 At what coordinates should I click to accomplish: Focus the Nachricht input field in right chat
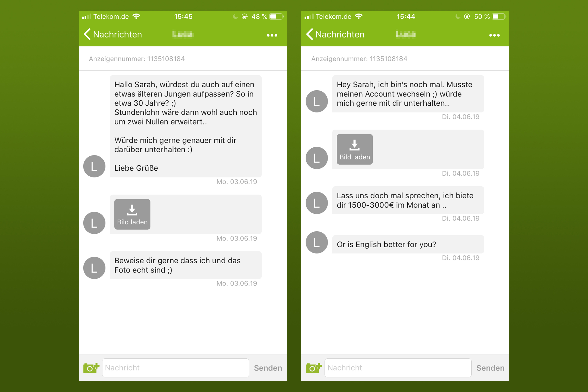tap(398, 368)
